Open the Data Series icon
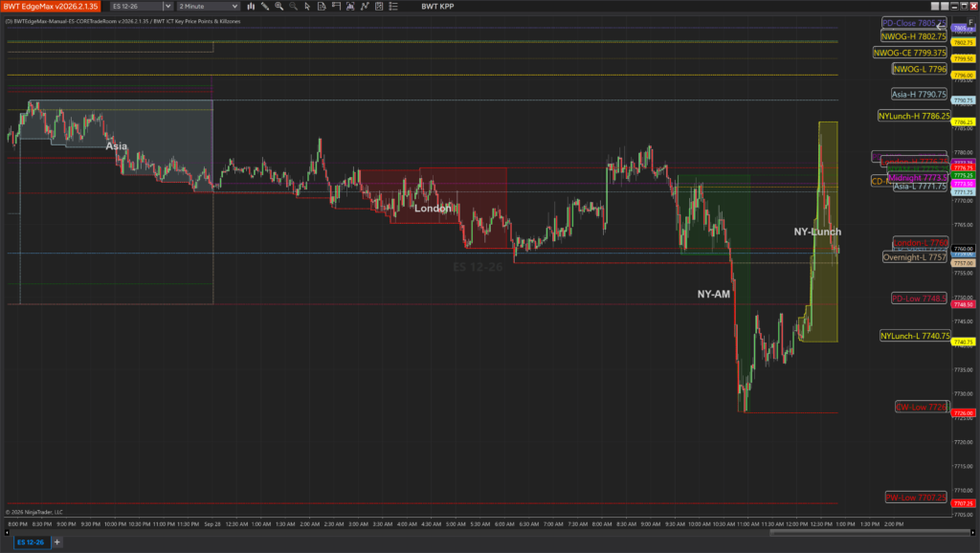Image resolution: width=980 pixels, height=553 pixels. 350,7
